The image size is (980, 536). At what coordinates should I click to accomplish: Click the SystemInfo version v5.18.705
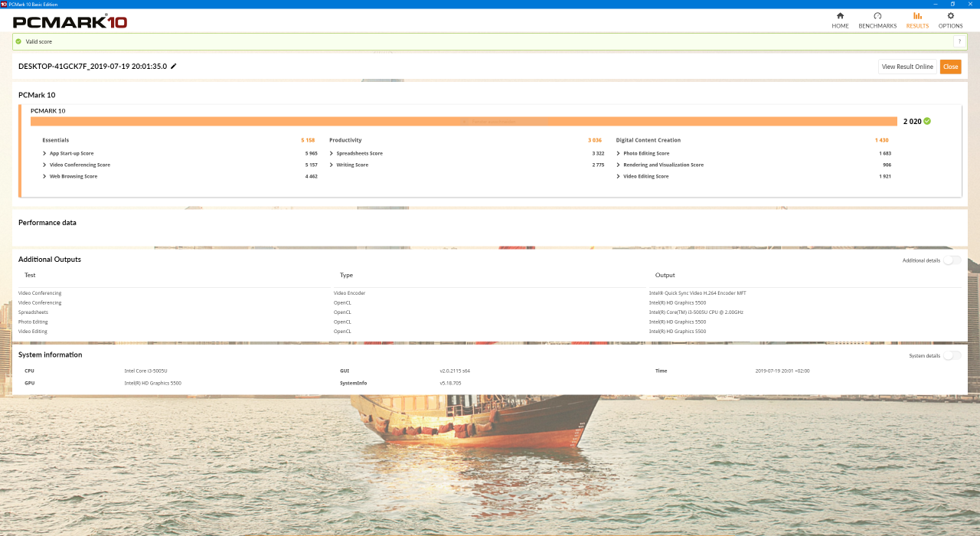point(451,383)
